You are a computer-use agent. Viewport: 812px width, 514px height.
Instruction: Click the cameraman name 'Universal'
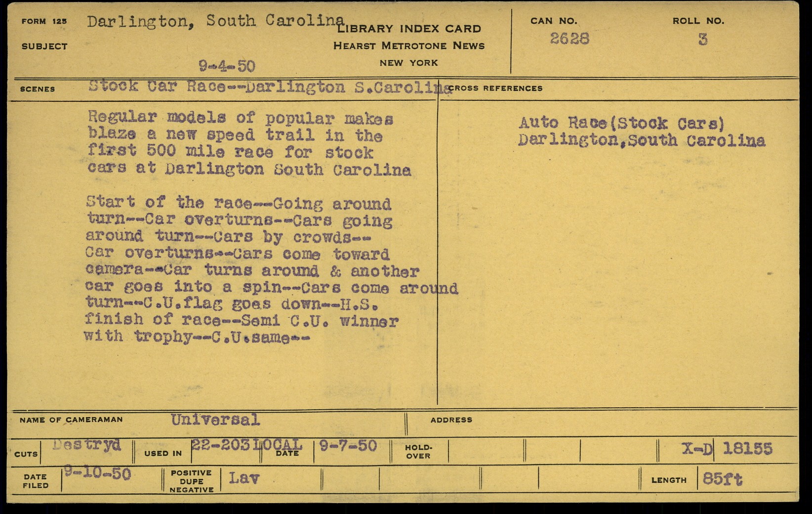(x=215, y=420)
